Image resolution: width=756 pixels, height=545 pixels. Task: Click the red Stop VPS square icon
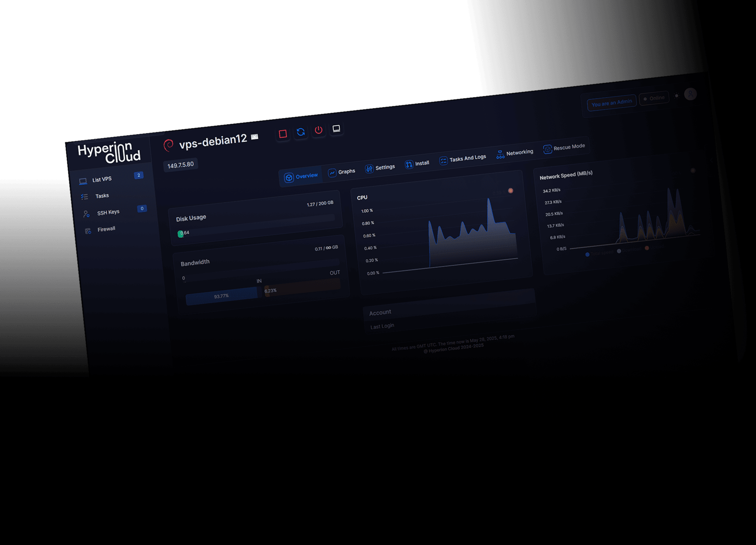(x=283, y=134)
